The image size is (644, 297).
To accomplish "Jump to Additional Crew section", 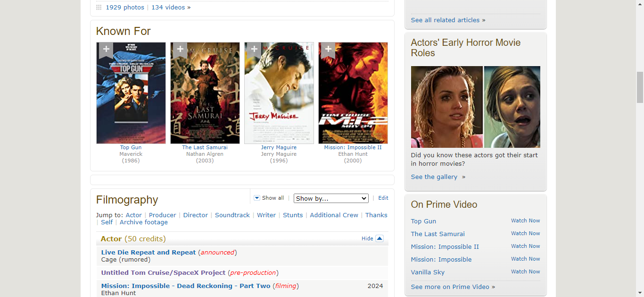I will 334,215.
